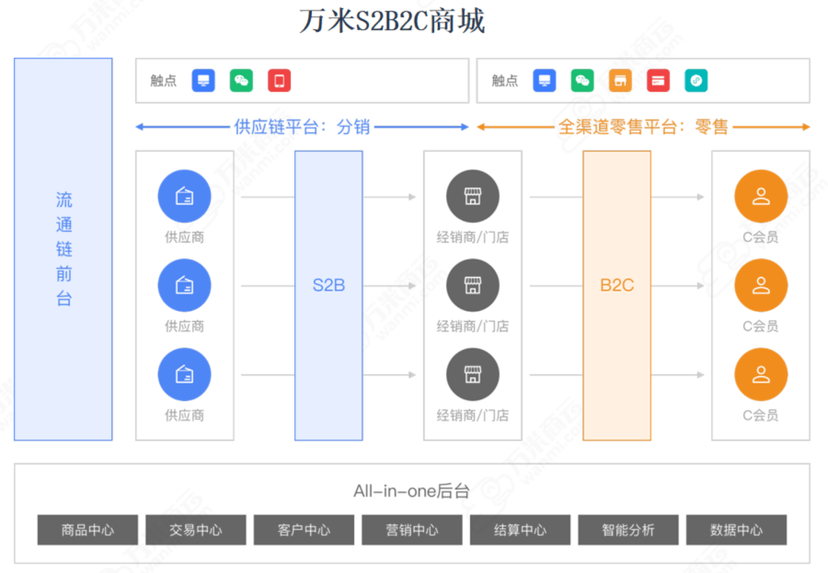The height and width of the screenshot is (573, 828).
Task: Open the 数据中心 module
Action: pos(737,530)
